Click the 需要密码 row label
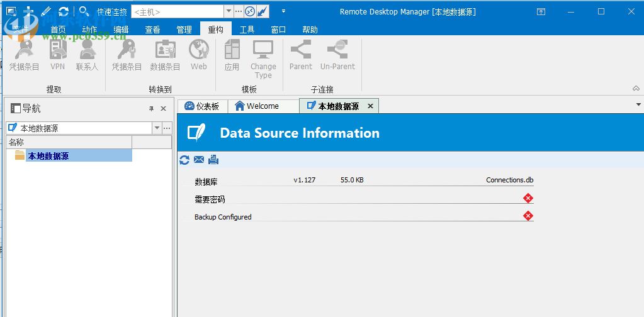644x317 pixels. tap(210, 199)
